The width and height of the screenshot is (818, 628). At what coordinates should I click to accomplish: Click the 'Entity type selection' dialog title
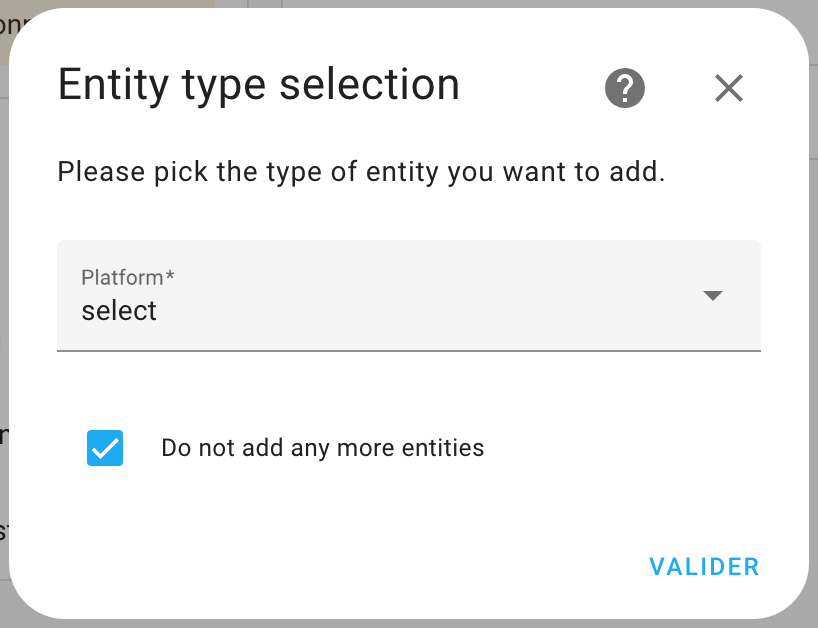coord(259,86)
